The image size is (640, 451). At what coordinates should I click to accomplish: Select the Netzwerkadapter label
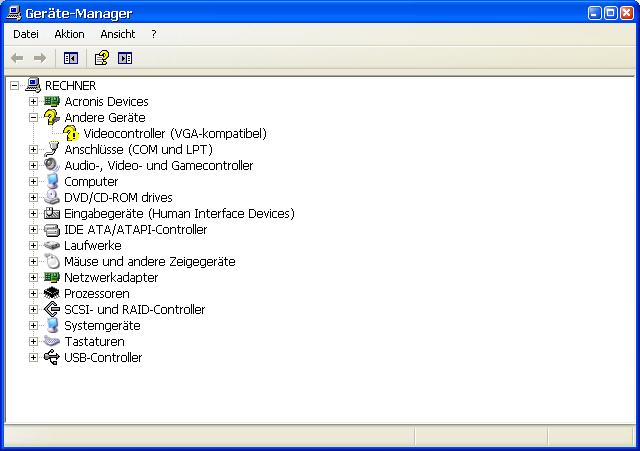coord(111,278)
